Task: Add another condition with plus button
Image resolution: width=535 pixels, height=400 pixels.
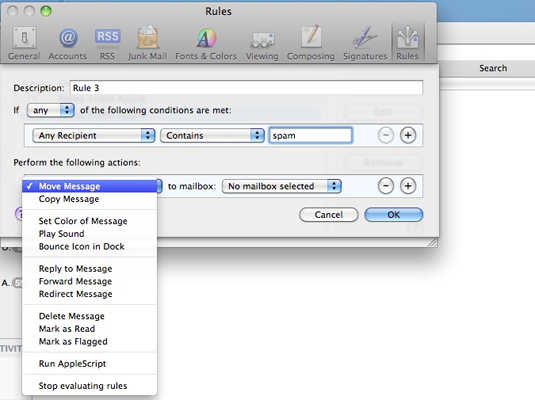Action: 408,135
